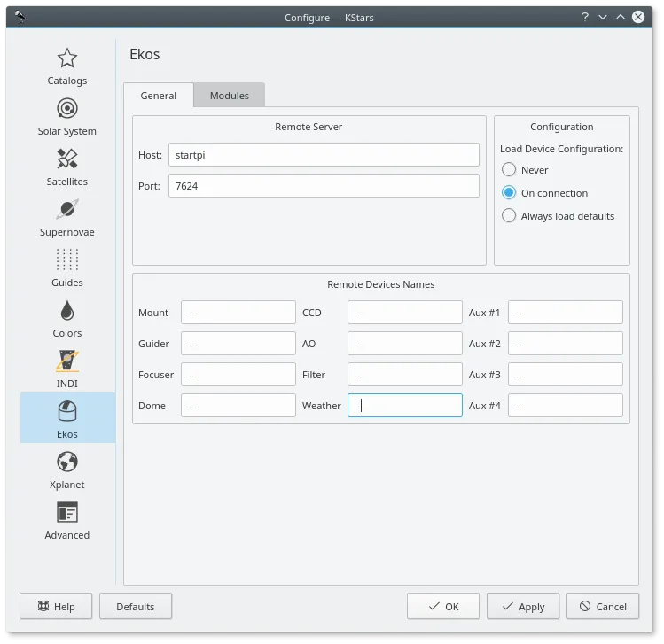Open the Xplanet settings page

click(x=66, y=469)
